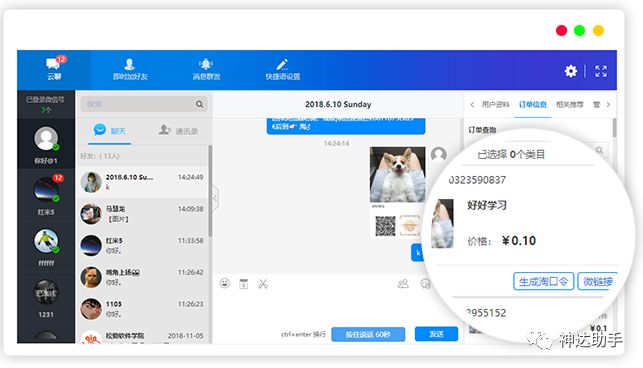Collapse the contact list panel arrow

[x=215, y=198]
